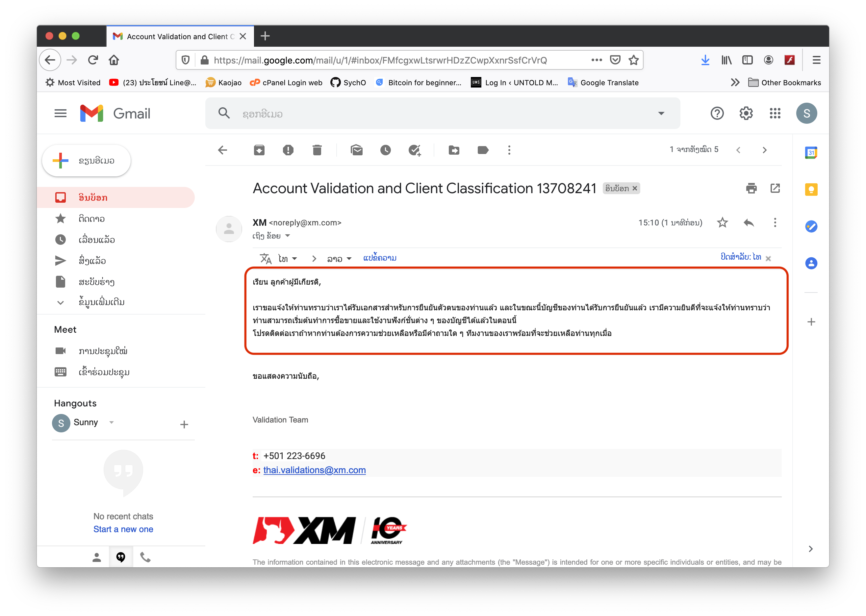Open Google apps grid

coord(775,114)
